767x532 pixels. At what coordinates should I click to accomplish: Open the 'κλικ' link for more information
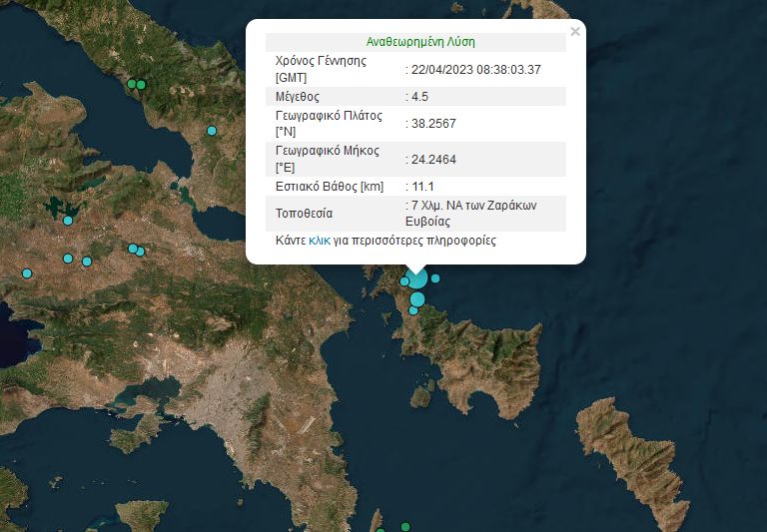[x=320, y=241]
